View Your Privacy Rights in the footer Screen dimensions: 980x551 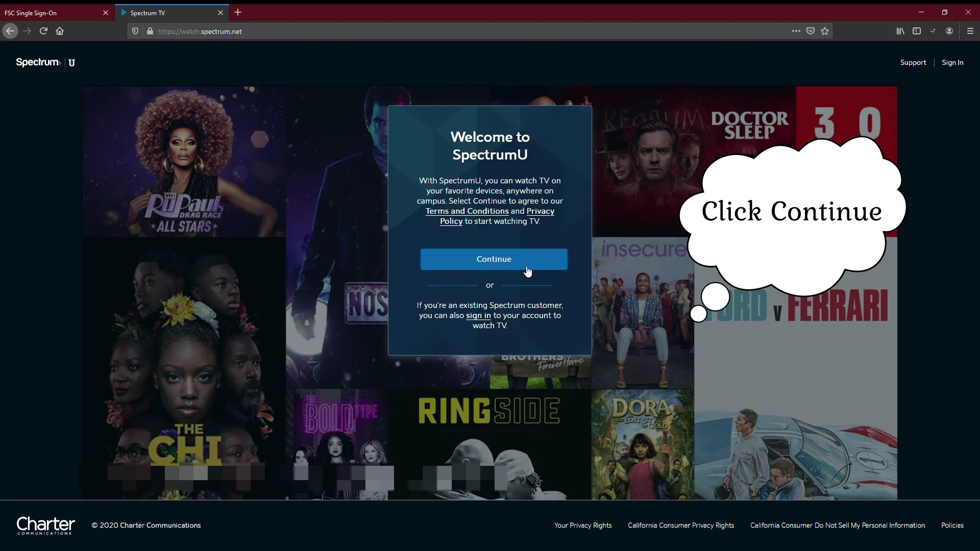coord(583,525)
